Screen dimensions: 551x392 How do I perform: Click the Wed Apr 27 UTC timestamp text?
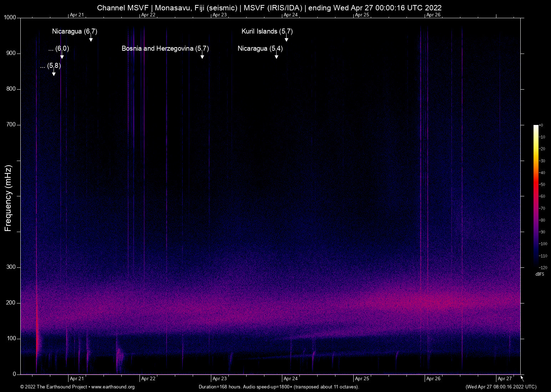point(500,387)
